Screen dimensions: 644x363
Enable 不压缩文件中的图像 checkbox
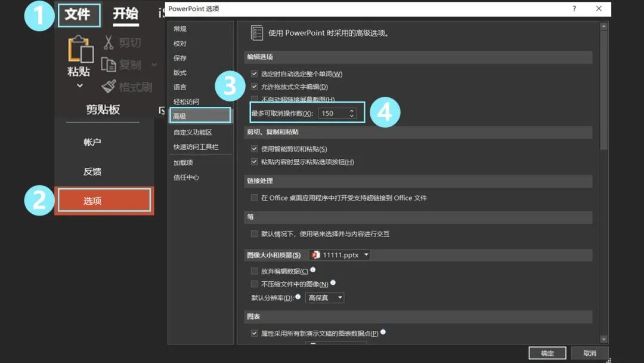pos(254,284)
